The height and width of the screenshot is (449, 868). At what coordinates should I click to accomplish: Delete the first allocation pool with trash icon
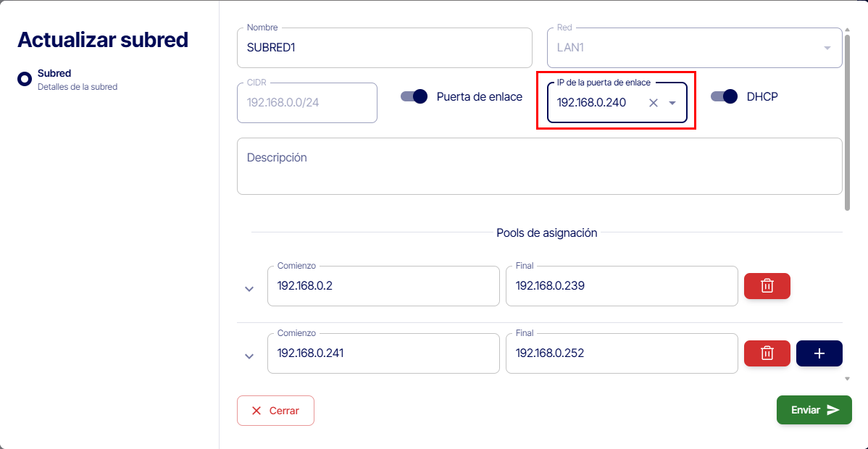pos(767,286)
